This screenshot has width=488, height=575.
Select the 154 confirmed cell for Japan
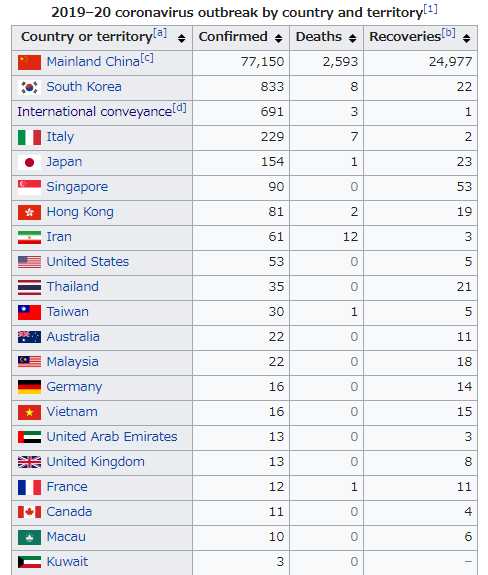(x=241, y=162)
